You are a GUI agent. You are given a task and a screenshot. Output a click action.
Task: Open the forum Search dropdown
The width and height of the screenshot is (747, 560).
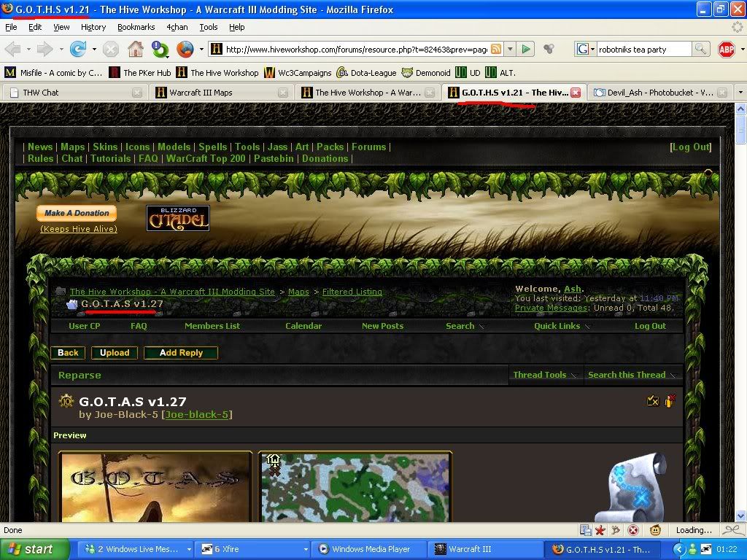[465, 326]
